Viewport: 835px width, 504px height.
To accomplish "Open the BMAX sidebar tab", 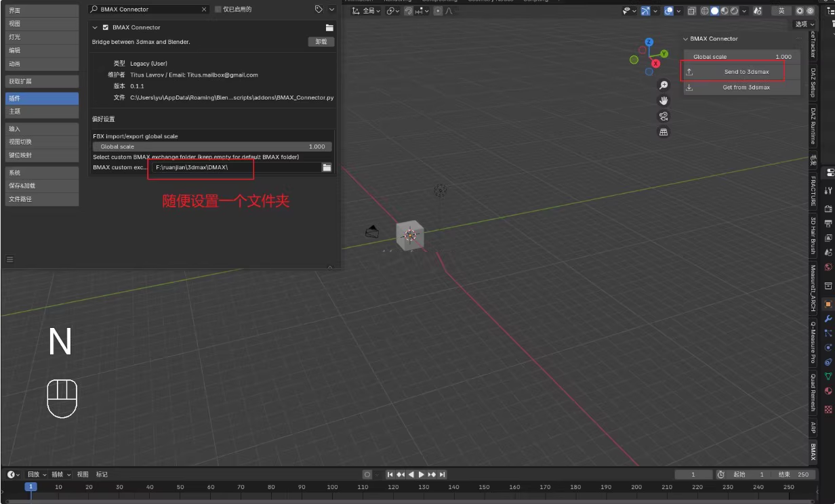I will (x=813, y=451).
